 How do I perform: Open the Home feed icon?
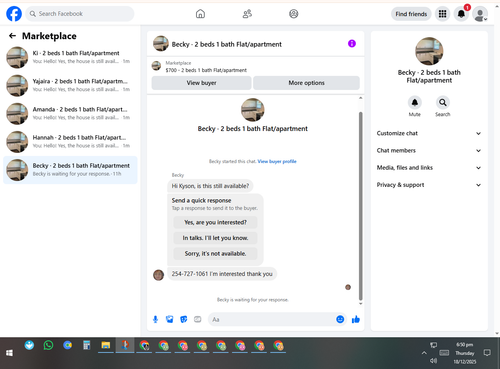pyautogui.click(x=200, y=14)
